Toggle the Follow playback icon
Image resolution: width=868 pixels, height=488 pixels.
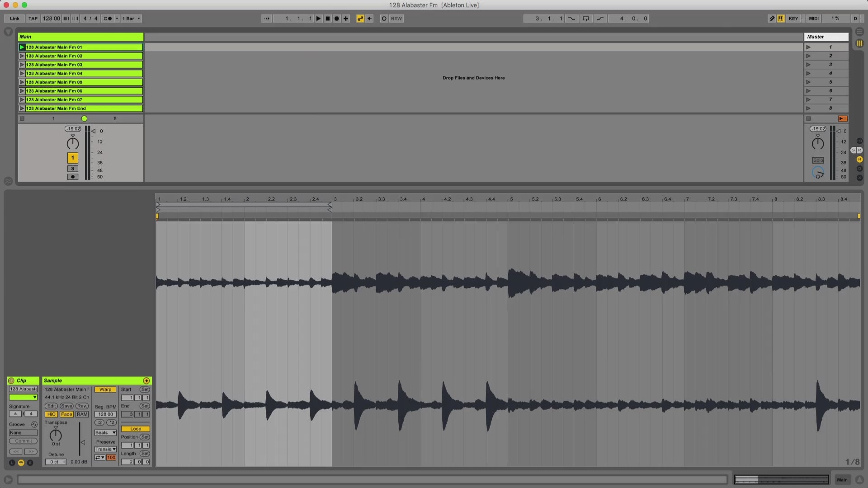(x=267, y=19)
